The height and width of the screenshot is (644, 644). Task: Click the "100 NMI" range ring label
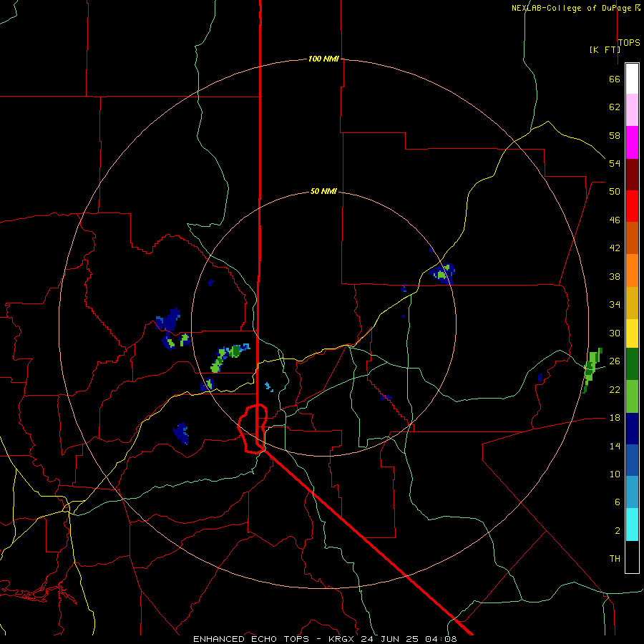pyautogui.click(x=323, y=59)
